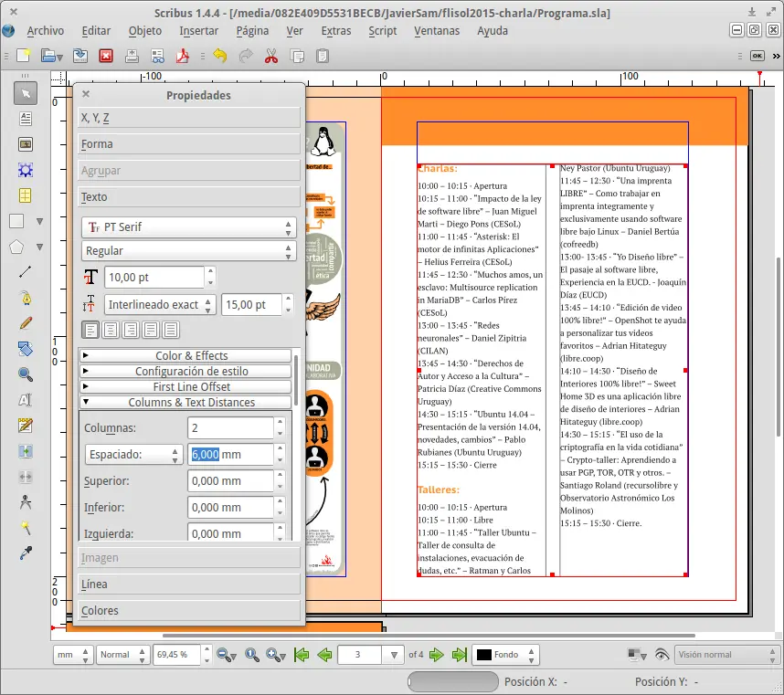The image size is (784, 695).
Task: Pick the Insert Render Frame tool
Action: click(26, 170)
